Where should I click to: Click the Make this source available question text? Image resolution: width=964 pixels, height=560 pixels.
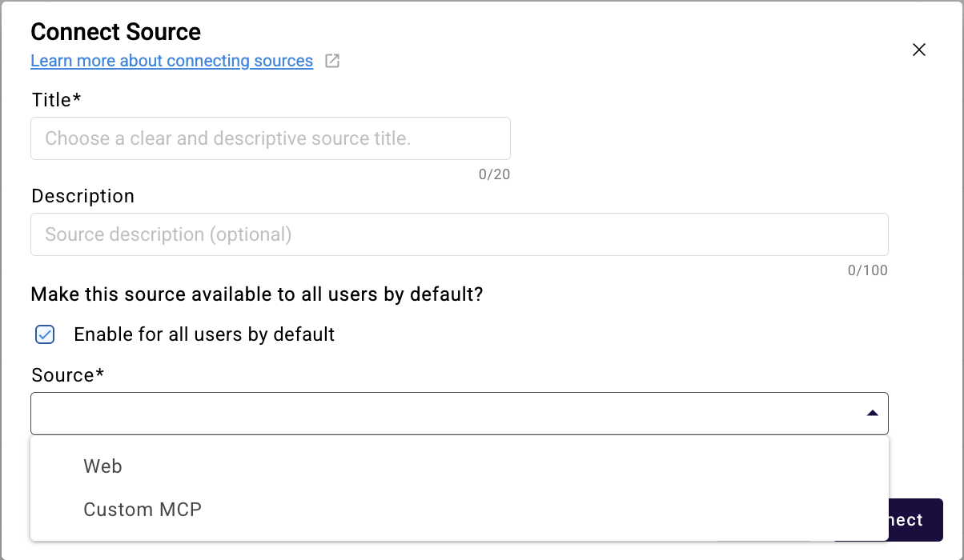(x=257, y=294)
